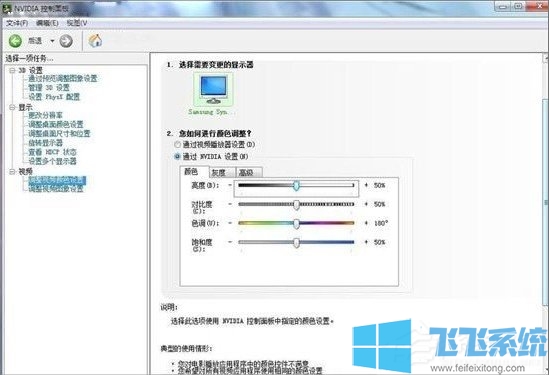Open the third menu bar item

(77, 23)
